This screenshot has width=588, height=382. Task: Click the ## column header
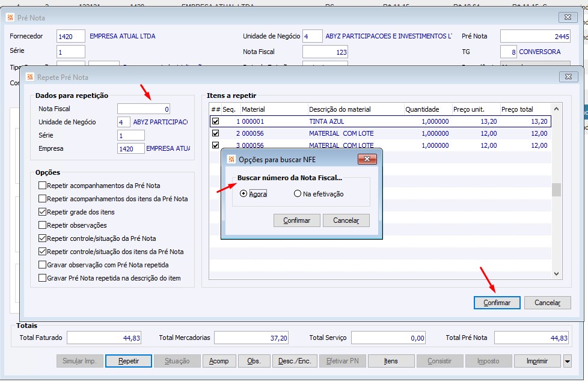pos(216,109)
